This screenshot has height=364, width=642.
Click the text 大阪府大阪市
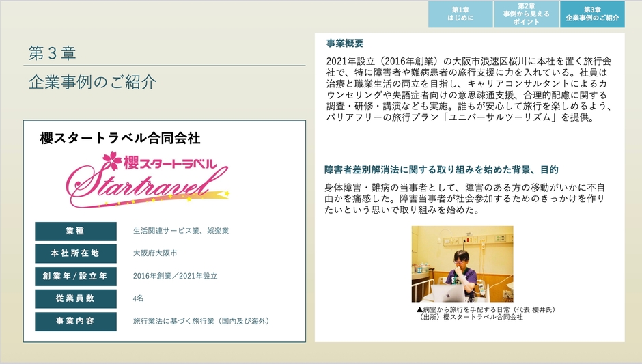click(x=155, y=253)
